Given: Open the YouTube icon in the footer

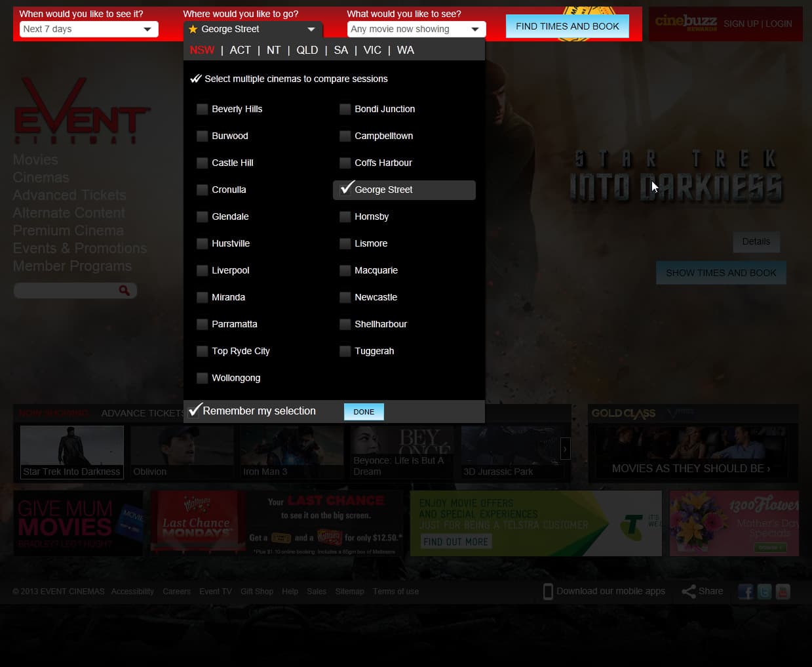Looking at the screenshot, I should pos(783,592).
